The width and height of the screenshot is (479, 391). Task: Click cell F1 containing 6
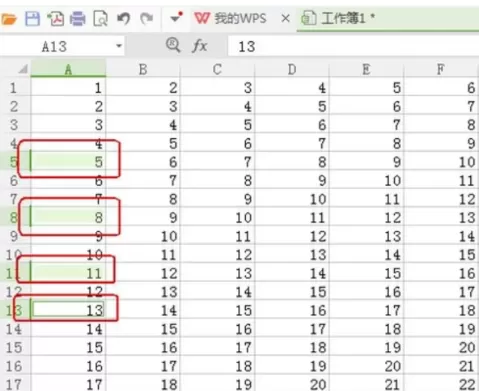[441, 88]
